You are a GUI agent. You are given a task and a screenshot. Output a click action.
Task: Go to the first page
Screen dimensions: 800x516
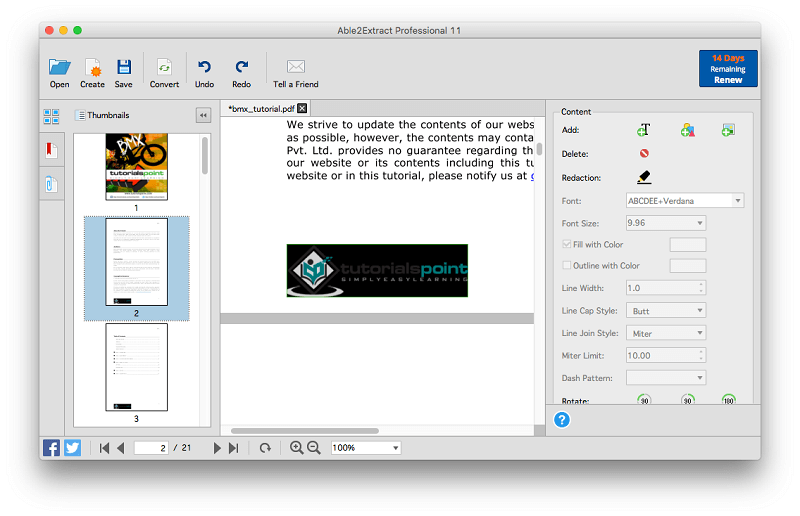[104, 448]
